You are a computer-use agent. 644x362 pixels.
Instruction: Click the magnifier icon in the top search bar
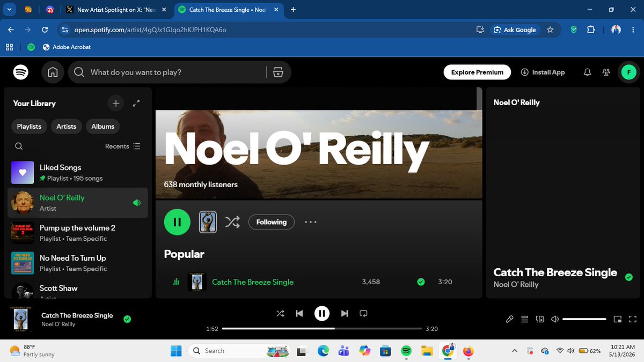pyautogui.click(x=79, y=72)
